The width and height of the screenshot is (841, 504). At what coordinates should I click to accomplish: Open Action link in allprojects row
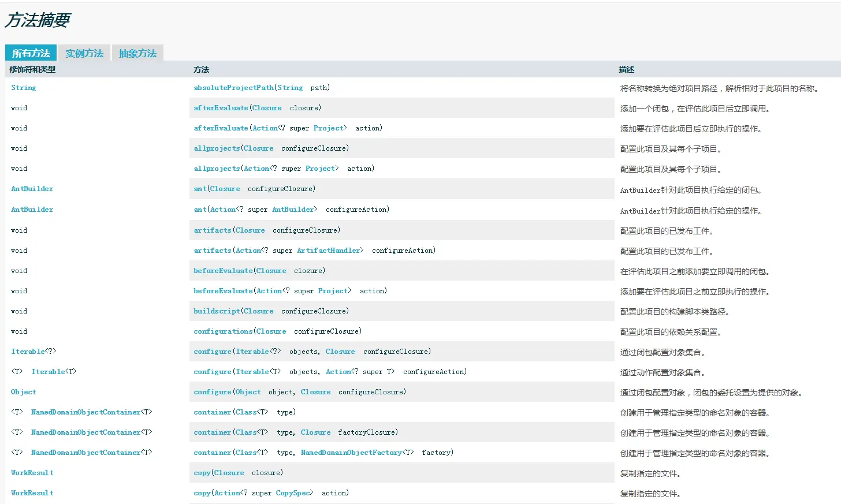pos(256,169)
